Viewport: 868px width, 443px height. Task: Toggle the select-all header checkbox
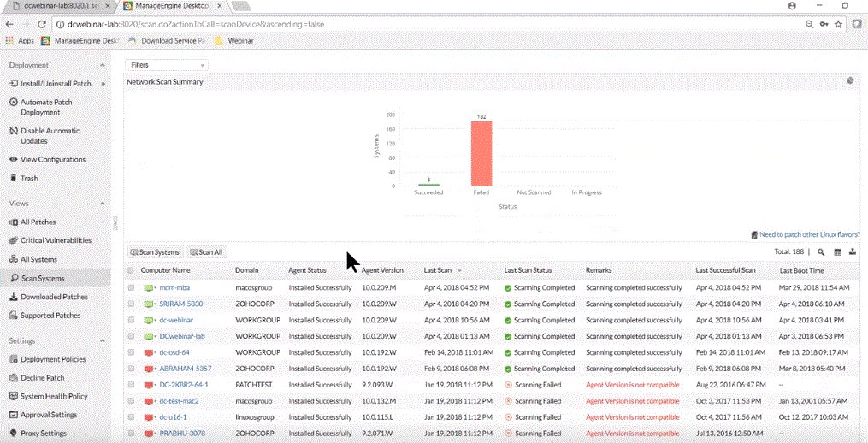click(x=131, y=270)
